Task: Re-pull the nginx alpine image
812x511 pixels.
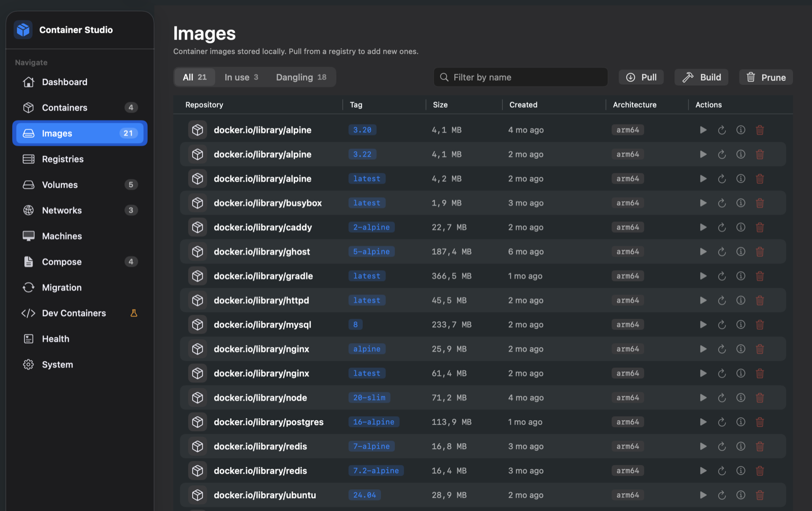Action: pos(722,349)
